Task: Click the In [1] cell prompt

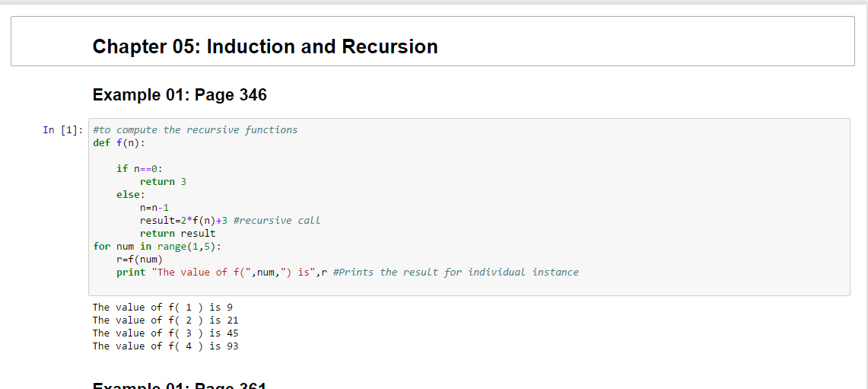Action: 63,130
